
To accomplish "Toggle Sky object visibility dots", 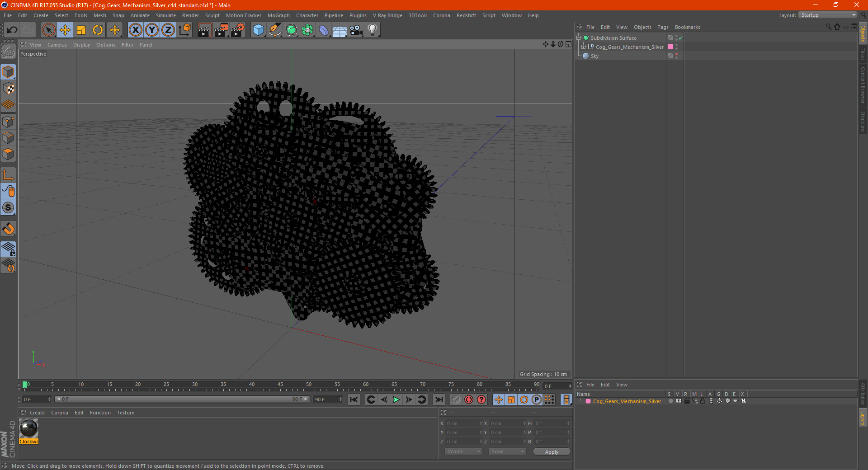I will tap(676, 56).
